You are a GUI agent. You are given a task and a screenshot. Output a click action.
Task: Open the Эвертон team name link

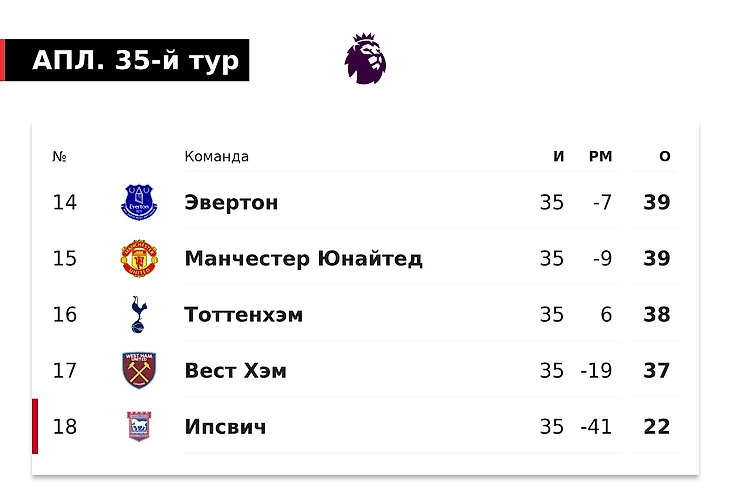click(231, 203)
